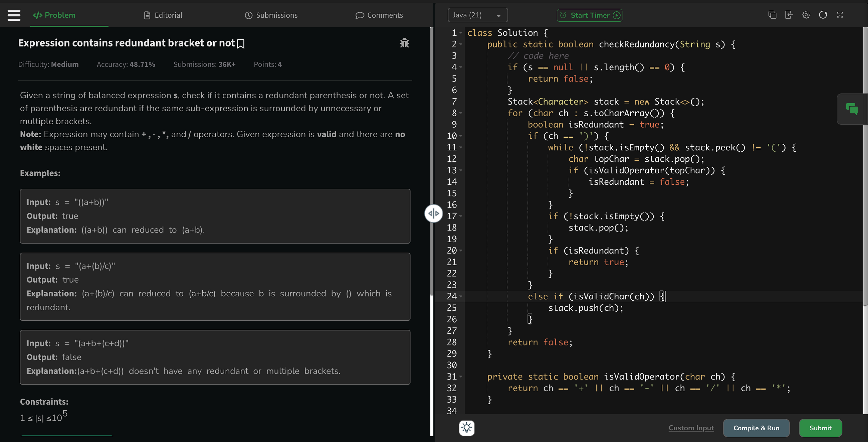Viewport: 868px width, 442px height.
Task: Open the green chat bubble widget
Action: pyautogui.click(x=852, y=109)
